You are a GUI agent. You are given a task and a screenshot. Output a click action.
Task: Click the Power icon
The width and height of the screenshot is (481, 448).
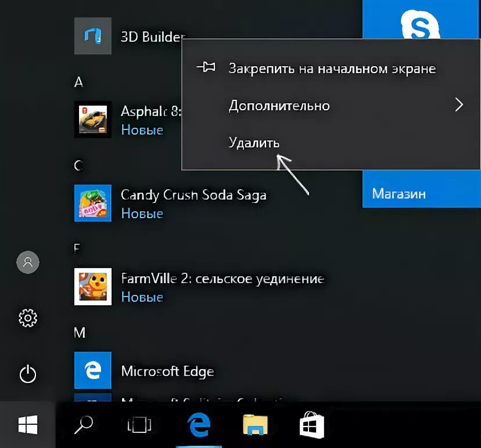pos(28,374)
